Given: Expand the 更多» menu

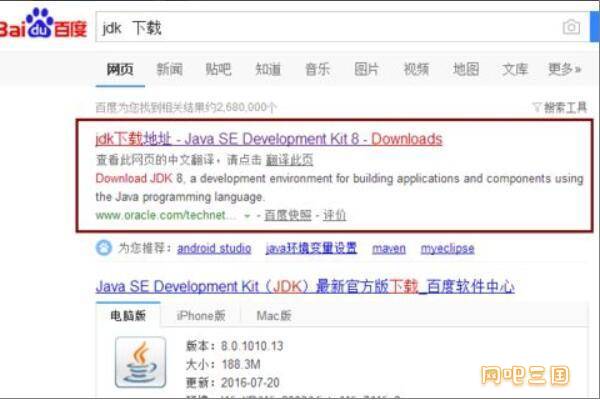Looking at the screenshot, I should point(564,69).
